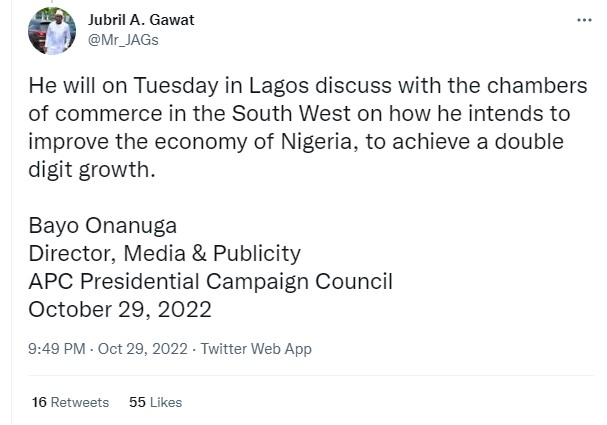Open the Twitter Web App source link

coord(256,349)
